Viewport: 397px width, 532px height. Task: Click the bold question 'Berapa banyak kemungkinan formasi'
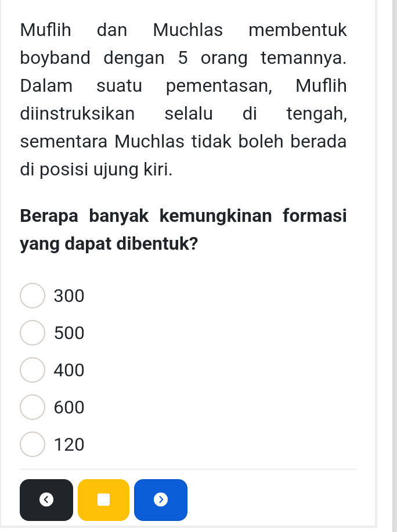click(x=183, y=215)
